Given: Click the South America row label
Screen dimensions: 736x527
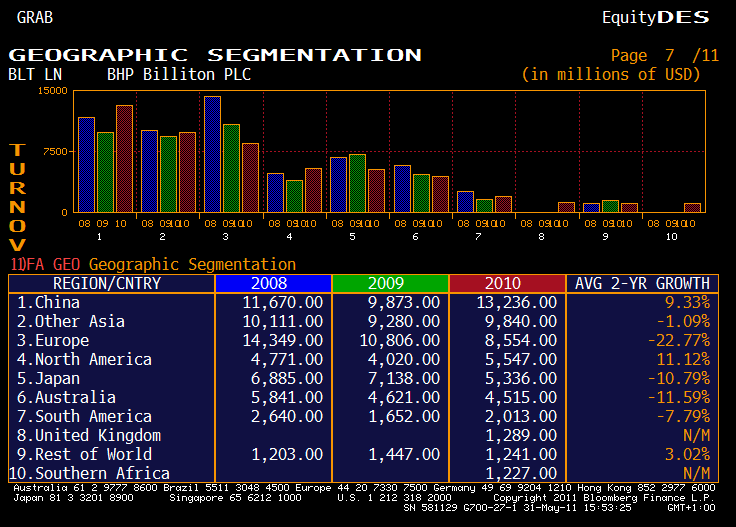Looking at the screenshot, I should (84, 416).
